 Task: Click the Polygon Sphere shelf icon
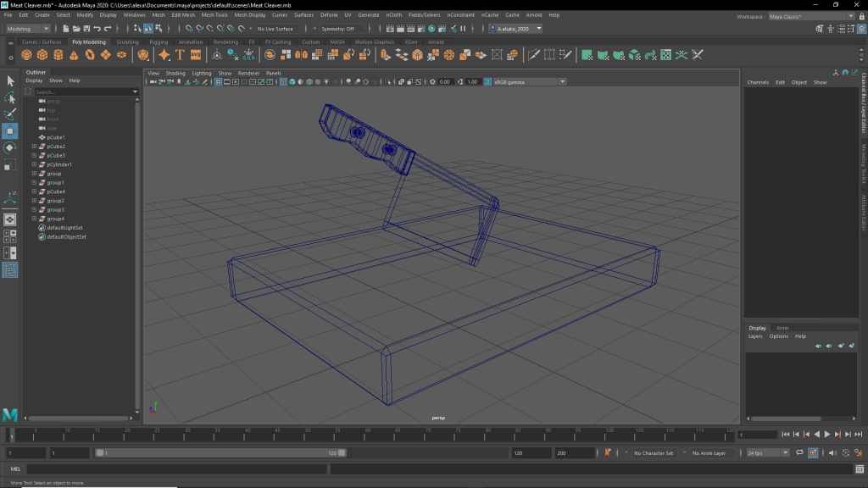[x=27, y=55]
